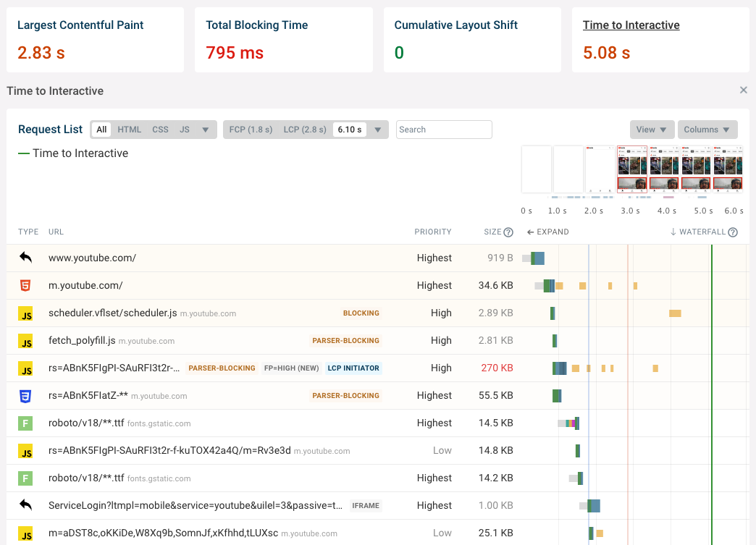
Task: Click the JS icon for scheduler.js row
Action: [x=25, y=313]
